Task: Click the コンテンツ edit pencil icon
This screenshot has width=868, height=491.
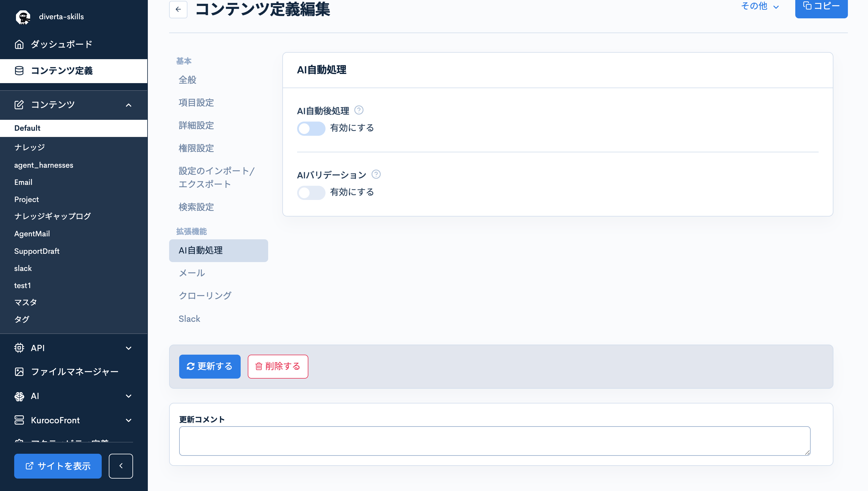Action: (x=19, y=104)
